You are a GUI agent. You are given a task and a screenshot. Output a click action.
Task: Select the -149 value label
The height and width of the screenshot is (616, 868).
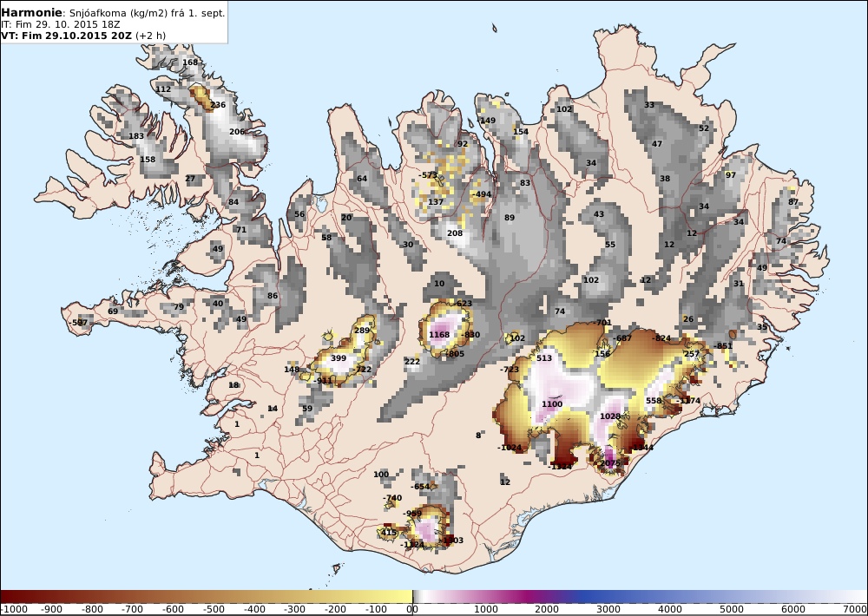487,120
